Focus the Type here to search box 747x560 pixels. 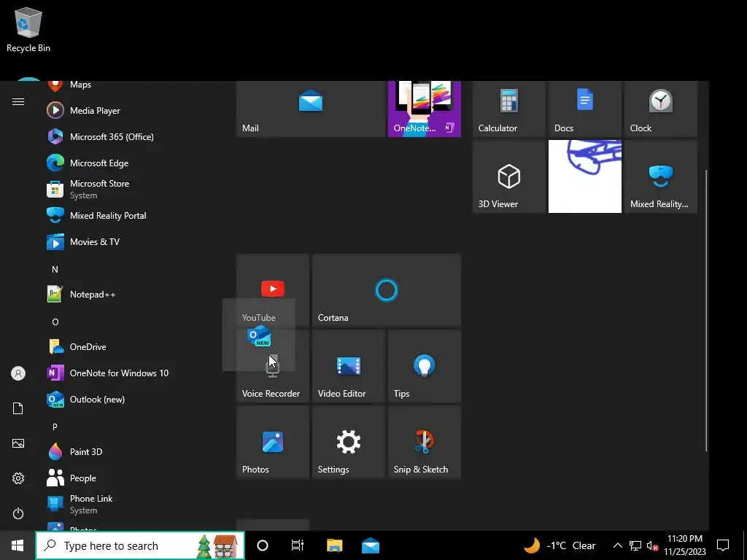(140, 545)
